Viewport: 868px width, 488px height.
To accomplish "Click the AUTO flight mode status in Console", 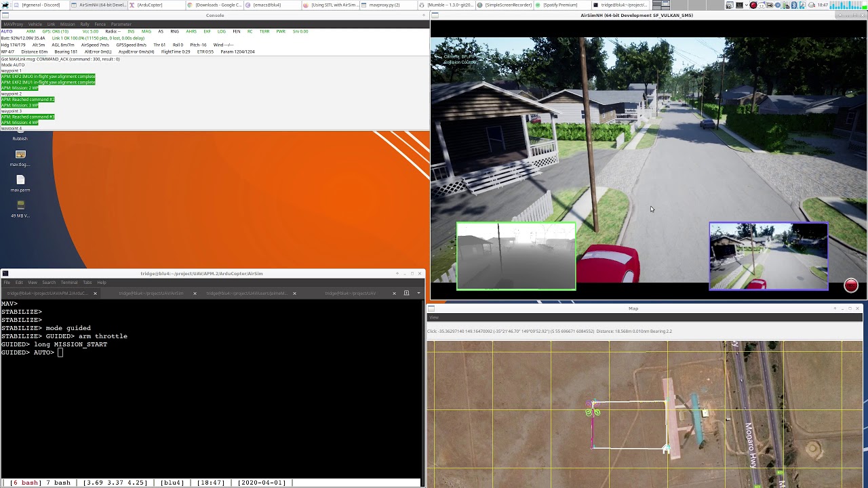I will pos(7,31).
